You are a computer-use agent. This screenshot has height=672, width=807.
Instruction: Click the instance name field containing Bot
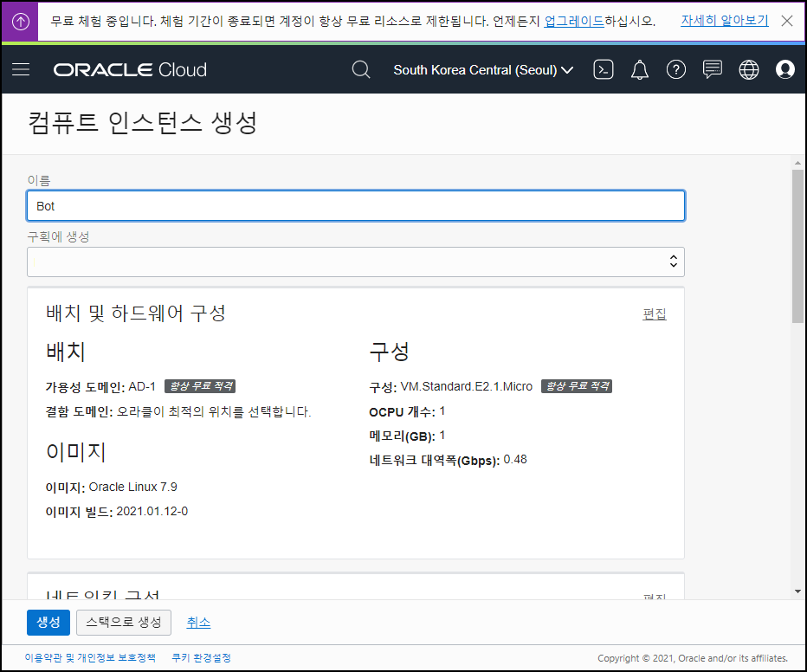point(355,205)
